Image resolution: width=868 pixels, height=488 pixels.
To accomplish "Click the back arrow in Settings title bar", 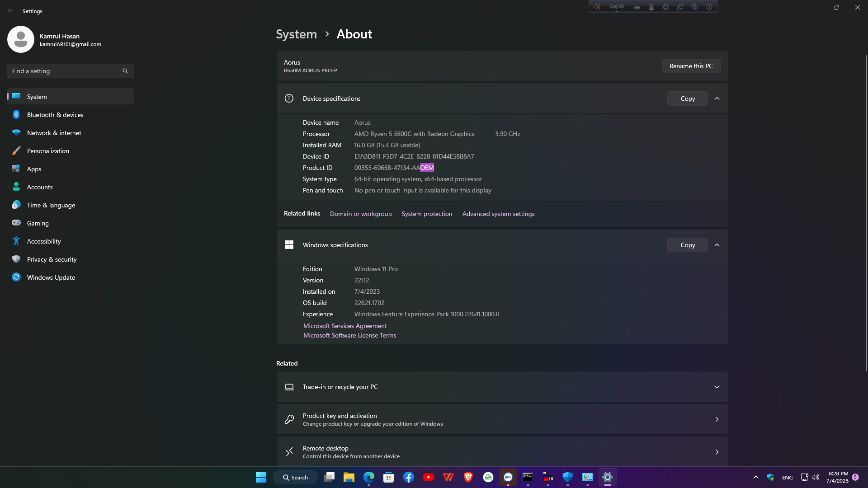I will click(x=11, y=11).
